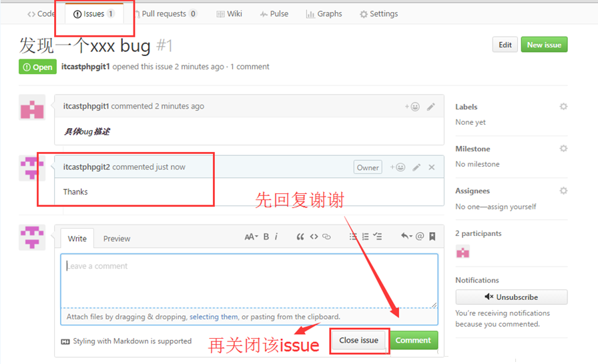598x364 pixels.
Task: Click itcastphpgit1 name in first comment header
Action: tap(86, 106)
